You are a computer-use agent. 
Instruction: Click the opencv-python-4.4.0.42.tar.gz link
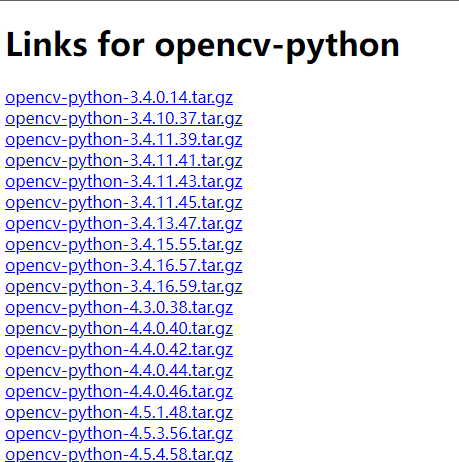119,350
